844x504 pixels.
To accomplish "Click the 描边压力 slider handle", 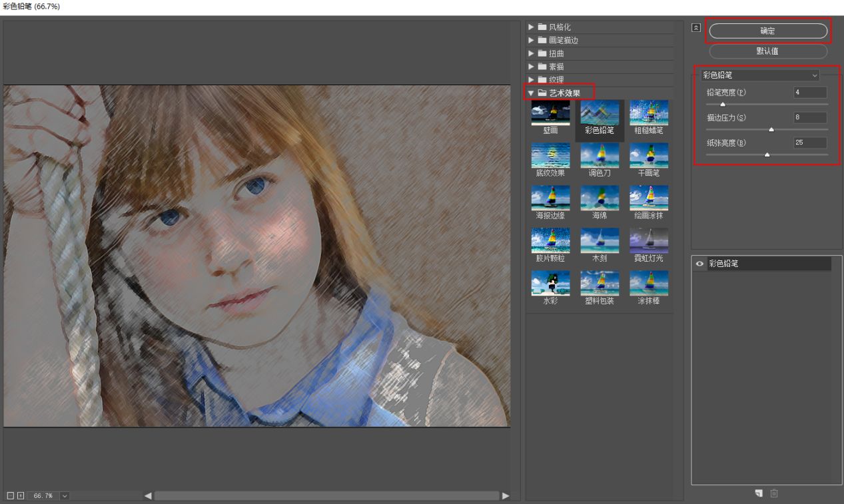I will (x=771, y=129).
